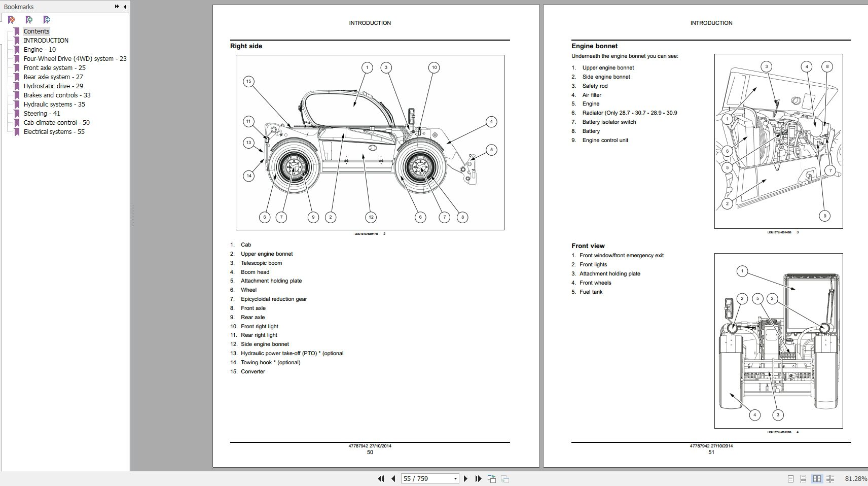Add a new bookmark
This screenshot has width=868, height=486.
click(29, 20)
